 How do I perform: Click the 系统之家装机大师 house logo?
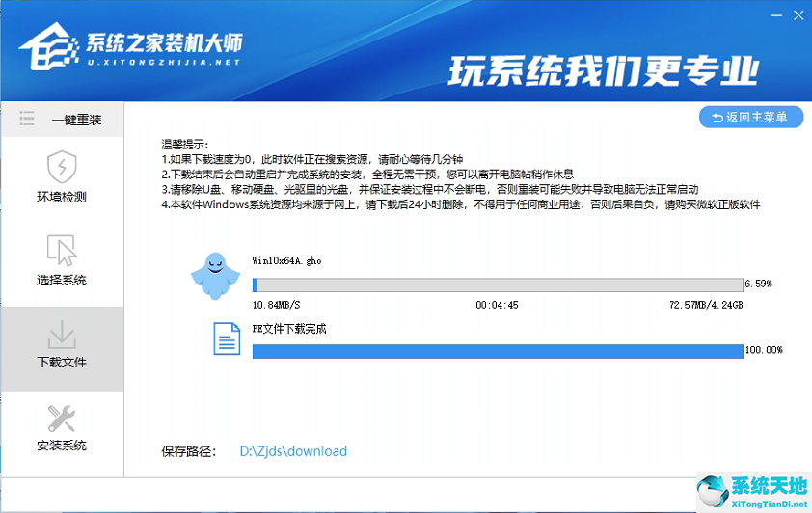[48, 46]
